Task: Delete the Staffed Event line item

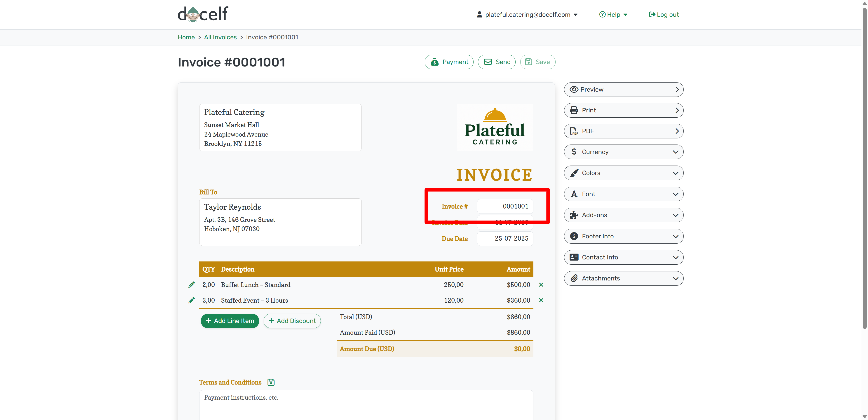Action: coord(541,300)
